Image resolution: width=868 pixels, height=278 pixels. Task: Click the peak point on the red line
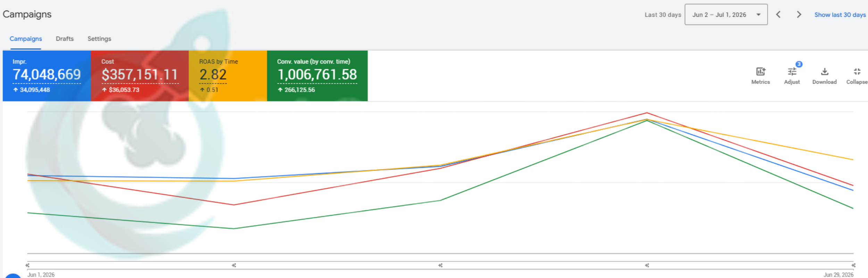point(647,113)
